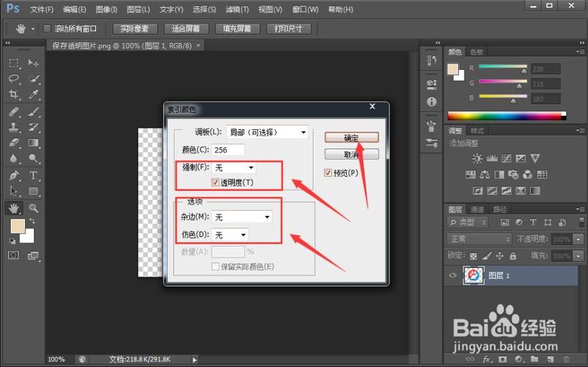Open the 文件(F) menu
This screenshot has width=588, height=367.
pos(42,10)
